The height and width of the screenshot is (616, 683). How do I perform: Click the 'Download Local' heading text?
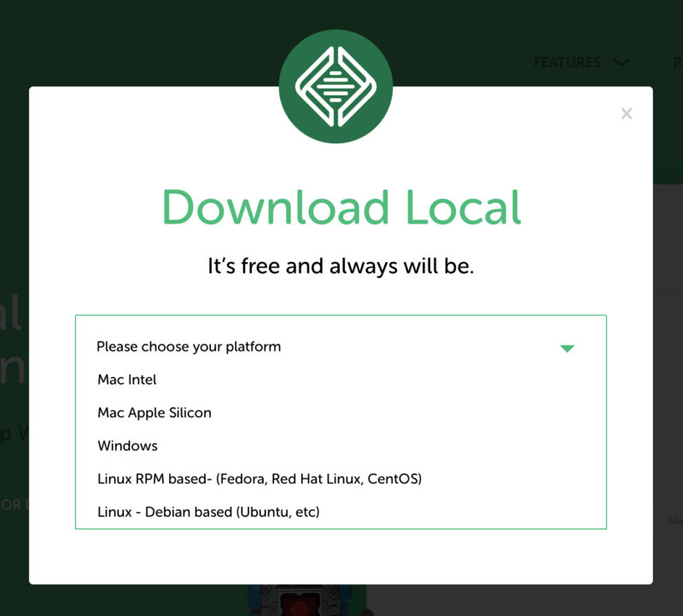click(341, 207)
